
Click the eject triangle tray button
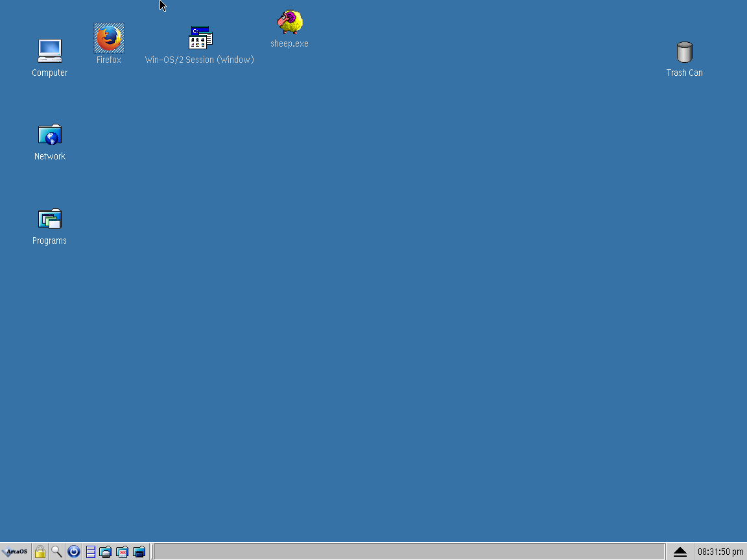680,552
